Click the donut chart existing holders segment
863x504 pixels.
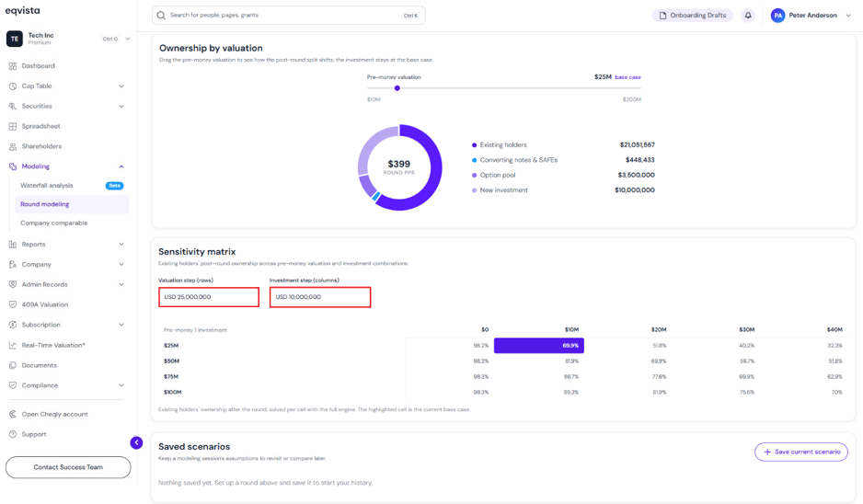[x=433, y=176]
